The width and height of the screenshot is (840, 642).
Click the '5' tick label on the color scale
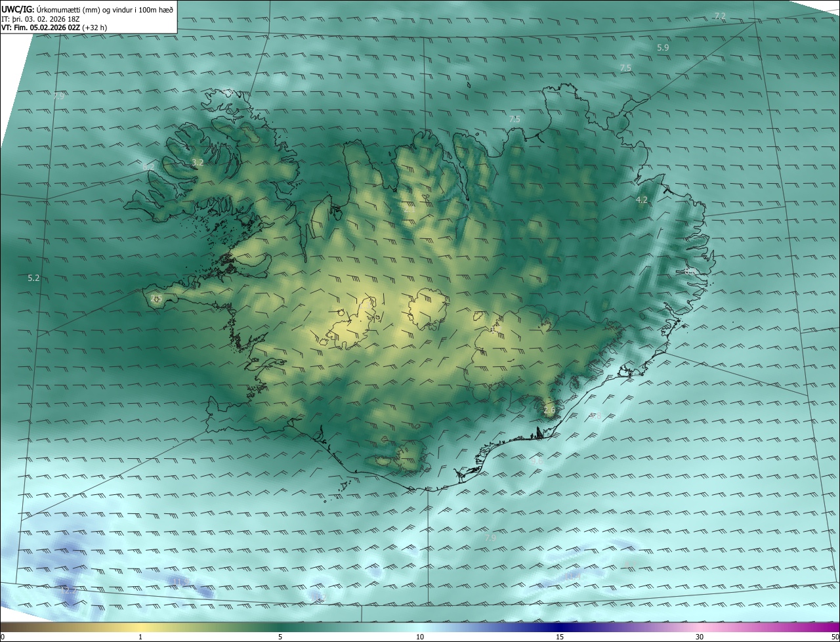[x=280, y=637]
